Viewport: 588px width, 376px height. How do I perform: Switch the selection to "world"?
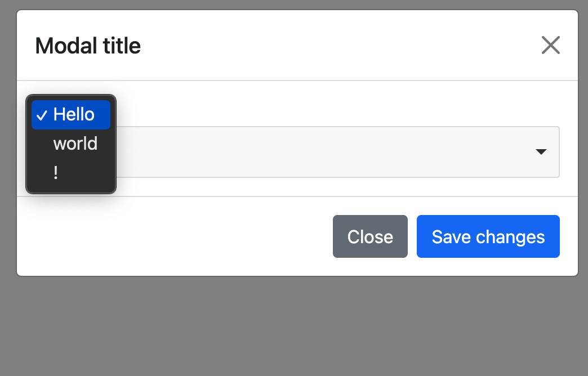(x=75, y=144)
